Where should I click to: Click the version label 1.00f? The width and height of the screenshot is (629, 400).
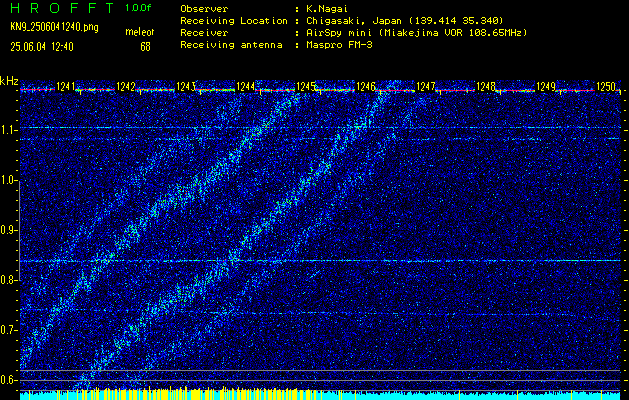[x=138, y=8]
